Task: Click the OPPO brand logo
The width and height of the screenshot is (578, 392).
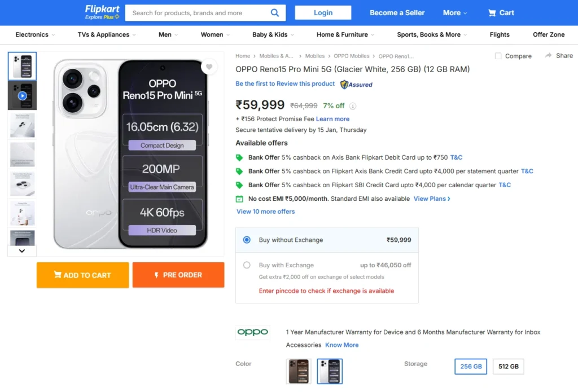Action: (x=252, y=332)
